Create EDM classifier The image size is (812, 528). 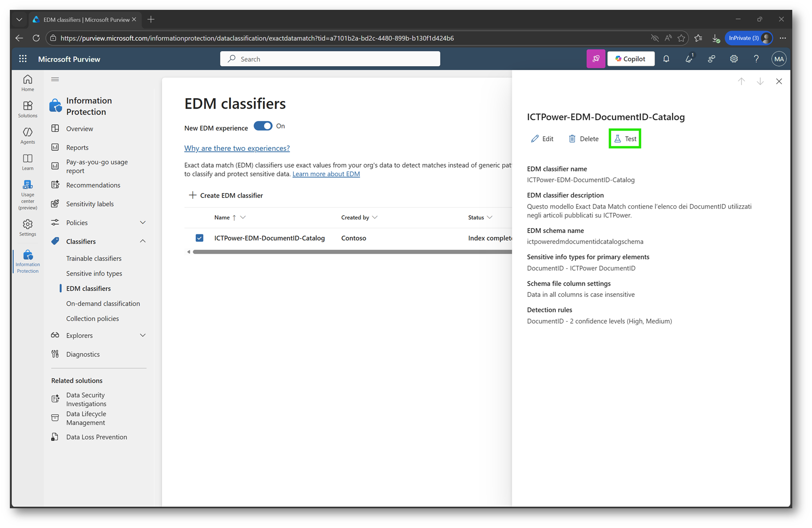(x=226, y=195)
